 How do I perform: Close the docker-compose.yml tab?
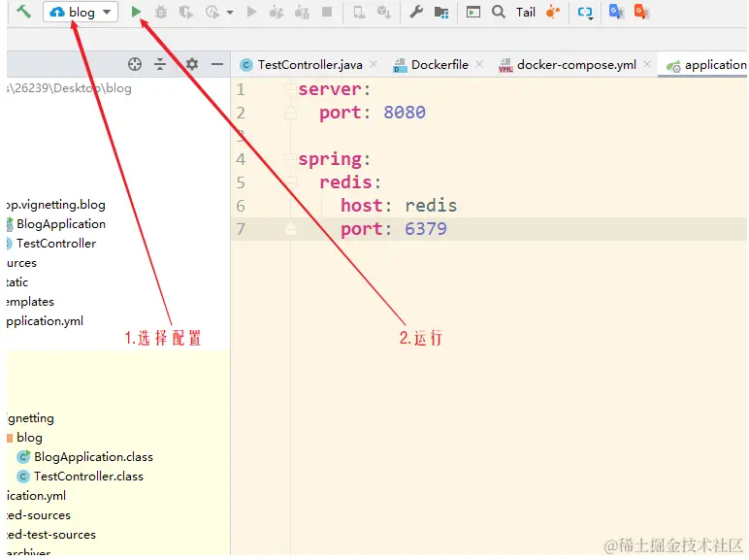[x=647, y=63]
